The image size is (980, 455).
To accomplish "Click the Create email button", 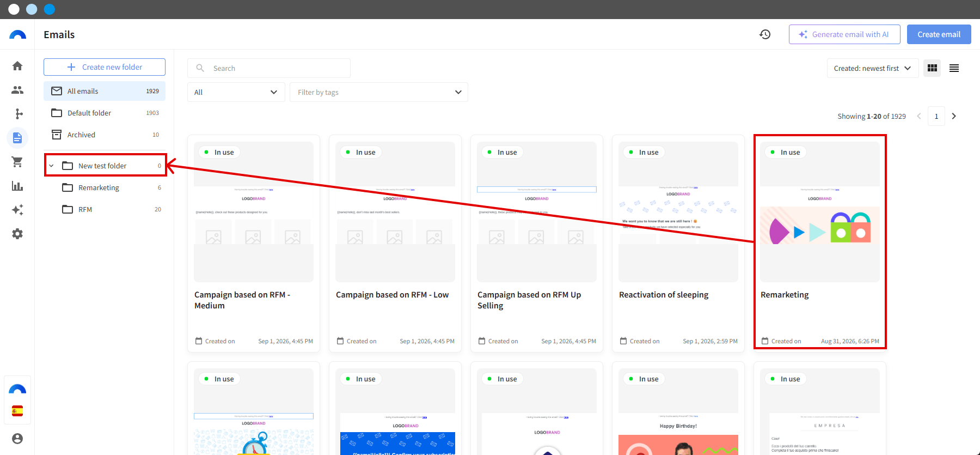I will coord(939,34).
